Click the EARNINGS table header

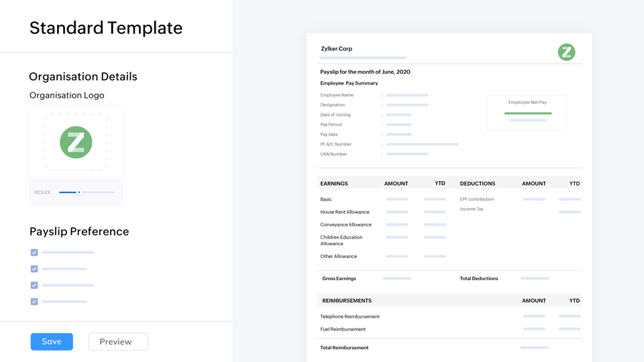(x=334, y=184)
